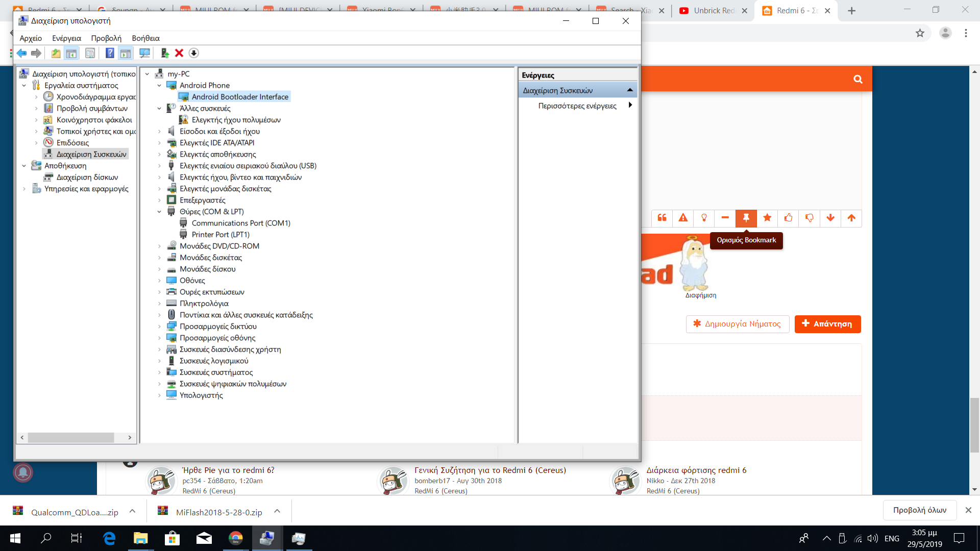Open the Ενέργεια menu

(66, 38)
